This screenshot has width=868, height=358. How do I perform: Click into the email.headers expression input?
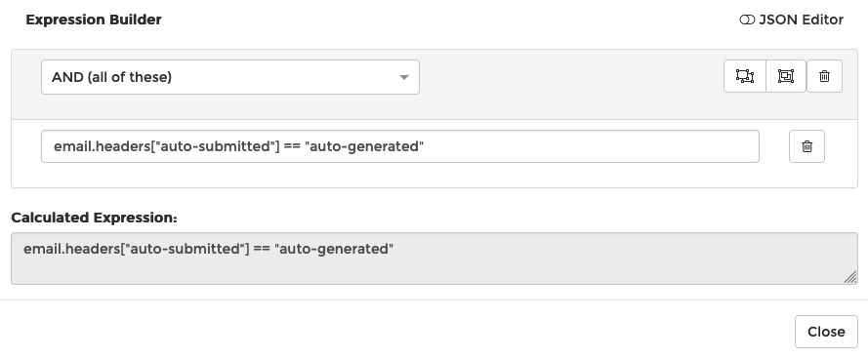(399, 146)
